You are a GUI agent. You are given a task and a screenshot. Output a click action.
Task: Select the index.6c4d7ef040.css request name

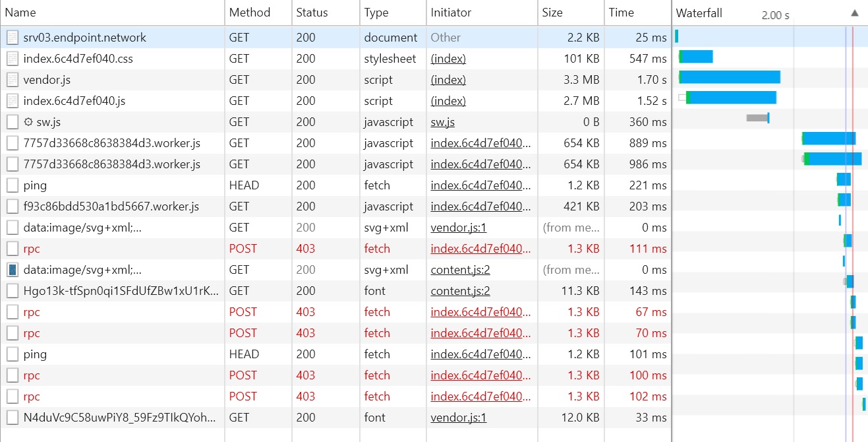click(x=78, y=59)
